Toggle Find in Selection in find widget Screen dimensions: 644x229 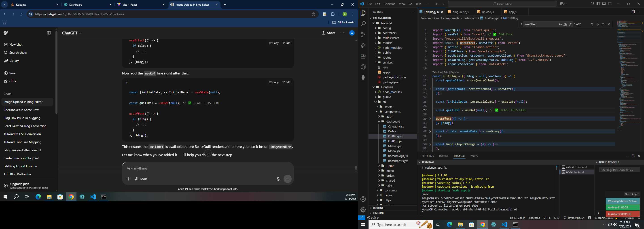[x=603, y=24]
